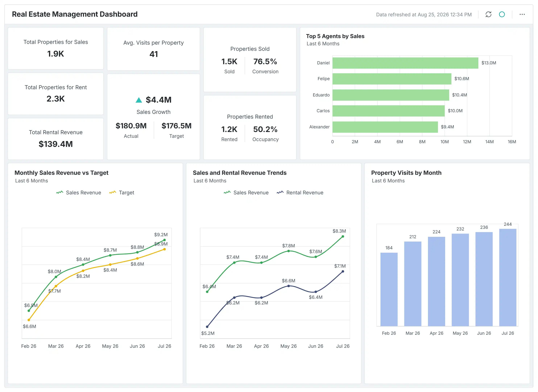Click the Sales and Rental Revenue Trends title
Viewport: 538px width, 392px height.
coord(240,173)
